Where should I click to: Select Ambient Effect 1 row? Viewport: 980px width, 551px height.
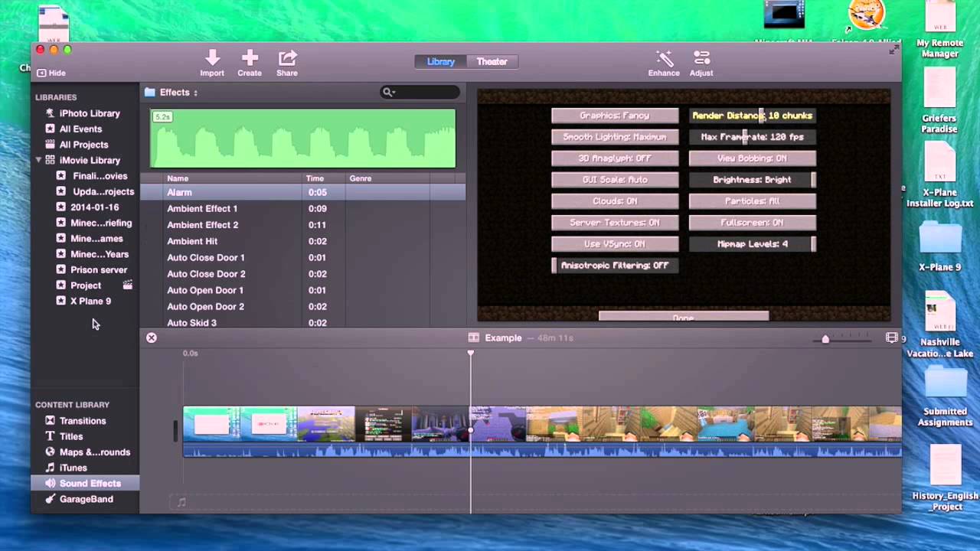coord(302,208)
